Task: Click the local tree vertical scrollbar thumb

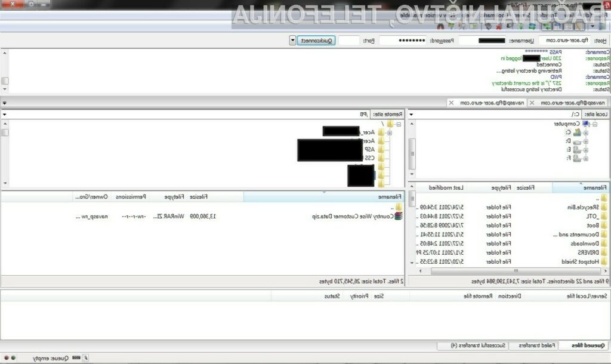Action: 412,153
